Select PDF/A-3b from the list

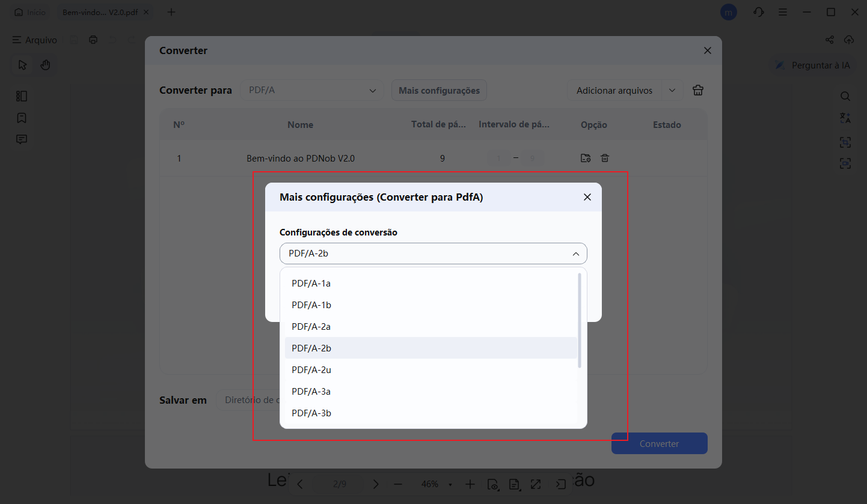[x=311, y=413]
